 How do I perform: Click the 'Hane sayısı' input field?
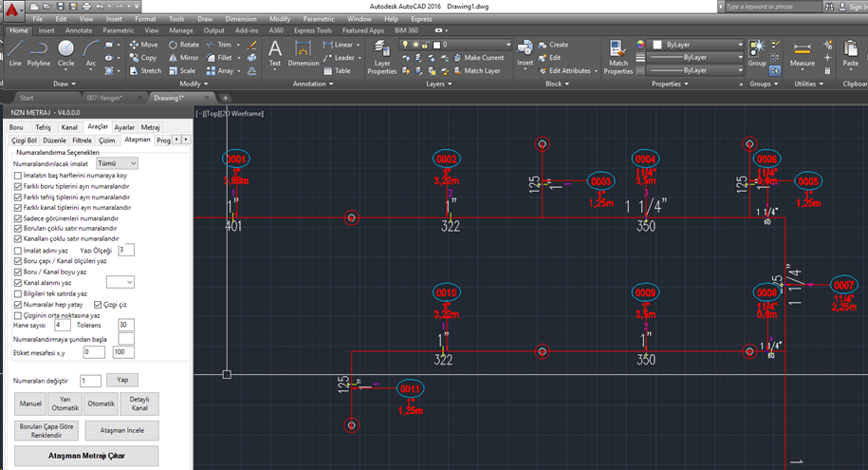[x=62, y=325]
